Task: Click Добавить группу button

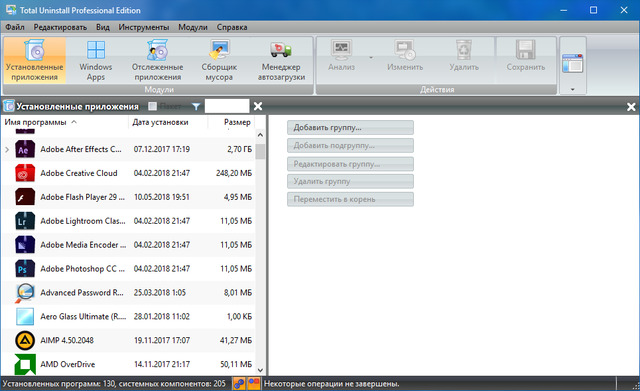Action: (350, 127)
